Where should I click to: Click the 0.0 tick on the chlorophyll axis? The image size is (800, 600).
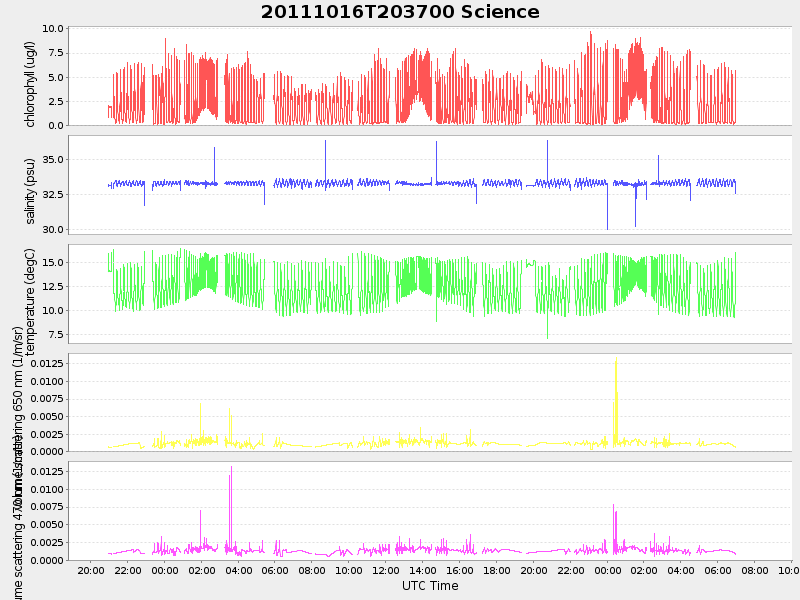[x=56, y=126]
